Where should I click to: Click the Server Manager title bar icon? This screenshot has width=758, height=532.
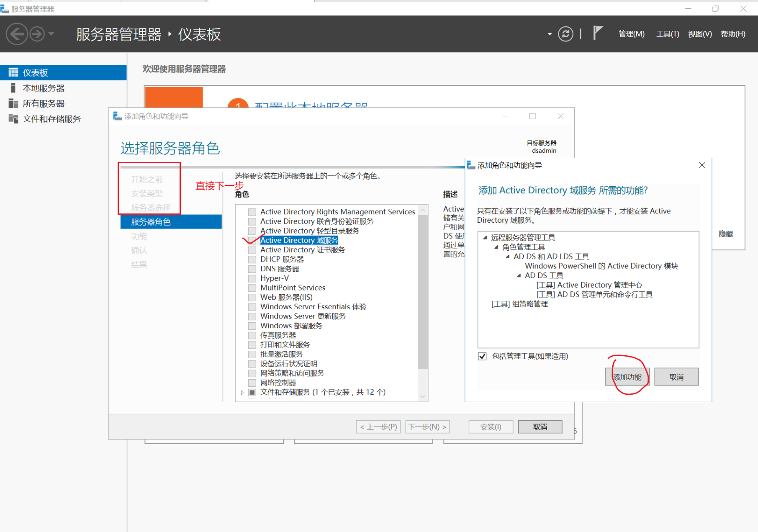pos(5,9)
